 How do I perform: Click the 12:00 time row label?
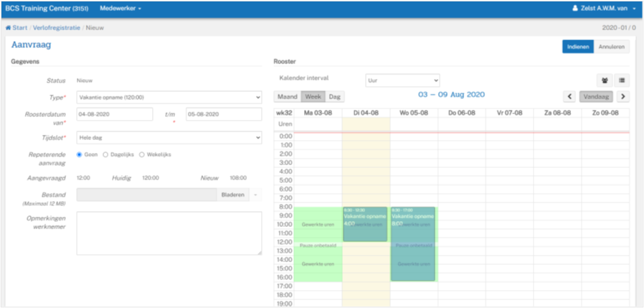(284, 242)
